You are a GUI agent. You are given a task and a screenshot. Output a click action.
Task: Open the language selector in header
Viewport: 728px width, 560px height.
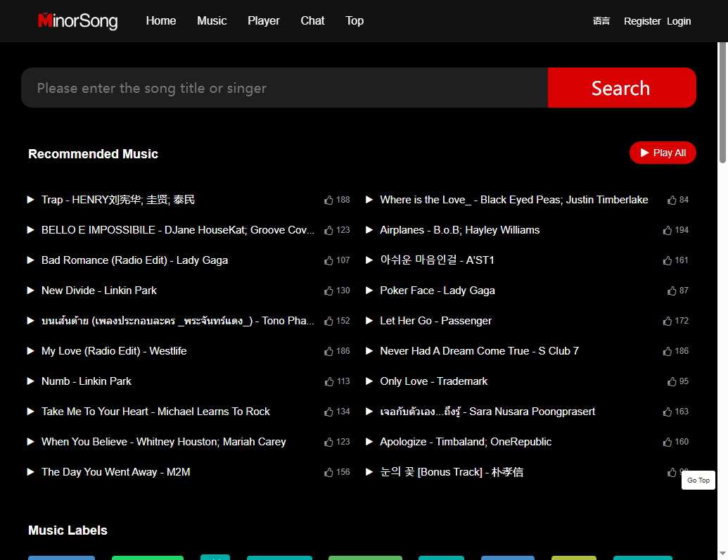point(601,21)
